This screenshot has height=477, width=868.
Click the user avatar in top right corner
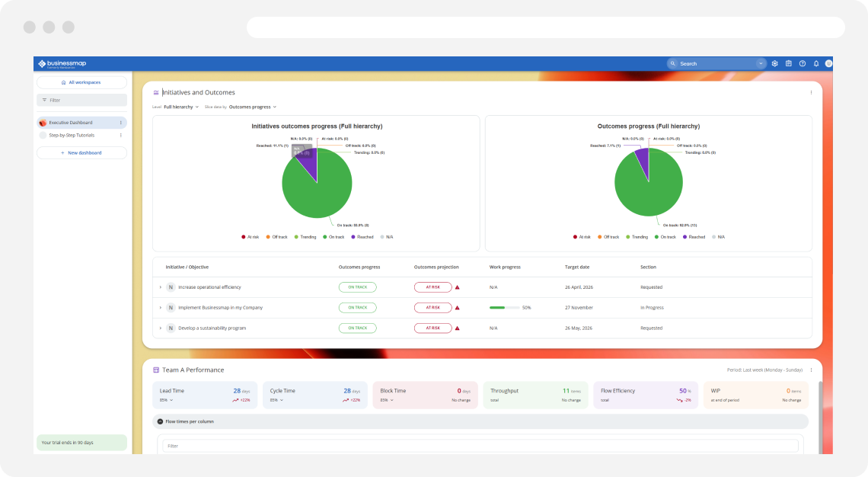(x=829, y=63)
